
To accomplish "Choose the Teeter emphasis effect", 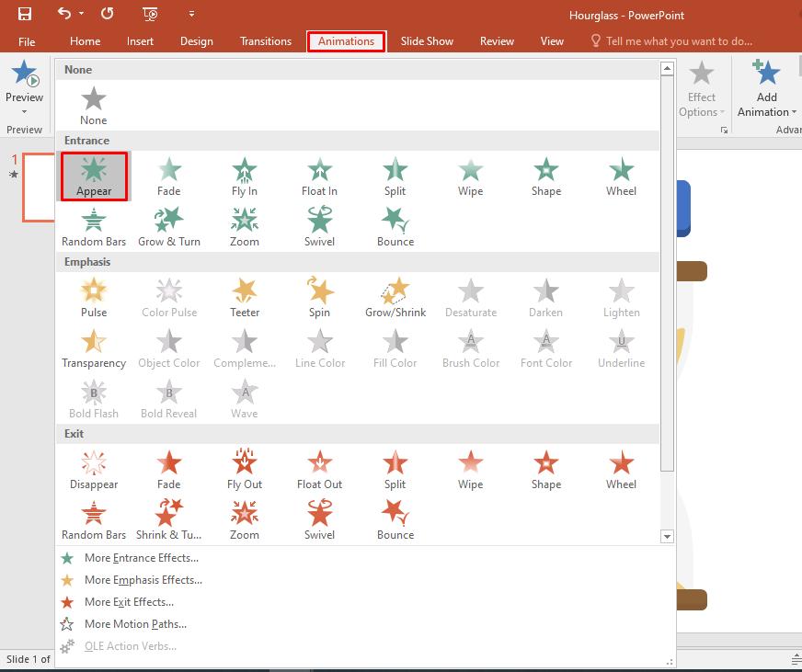I will [244, 295].
